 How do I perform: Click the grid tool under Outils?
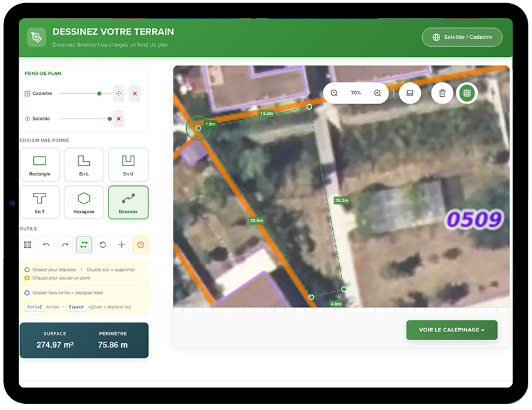coord(27,245)
